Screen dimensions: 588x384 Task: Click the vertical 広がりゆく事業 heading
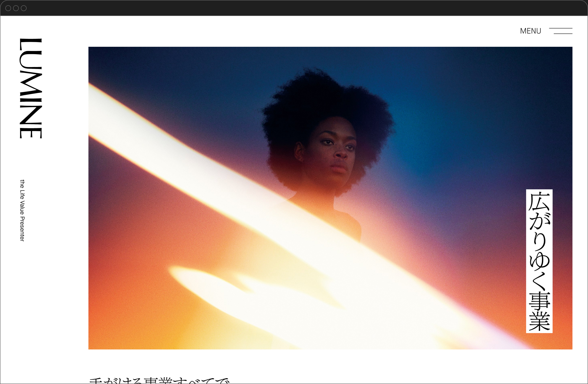539,261
